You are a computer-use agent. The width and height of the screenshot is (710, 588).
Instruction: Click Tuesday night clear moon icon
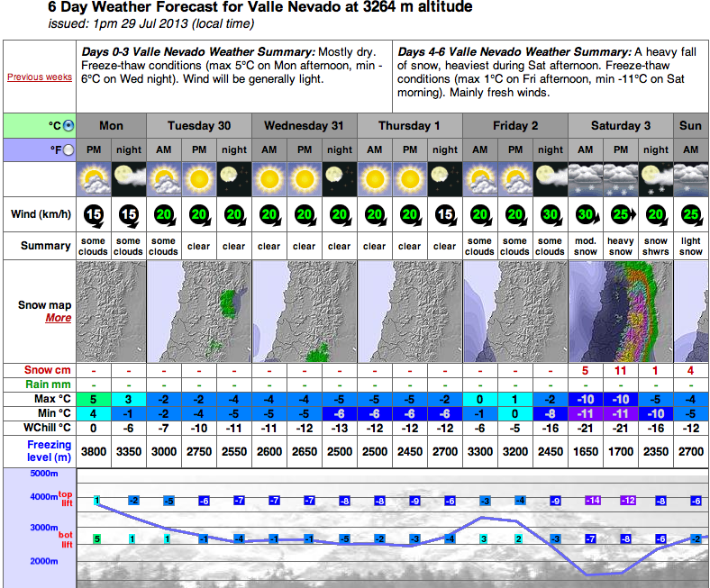click(x=234, y=179)
